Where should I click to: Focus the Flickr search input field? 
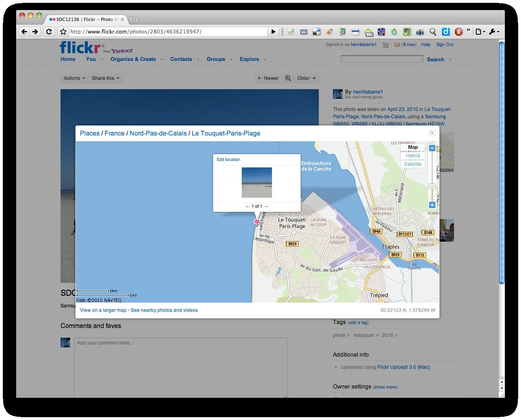382,59
